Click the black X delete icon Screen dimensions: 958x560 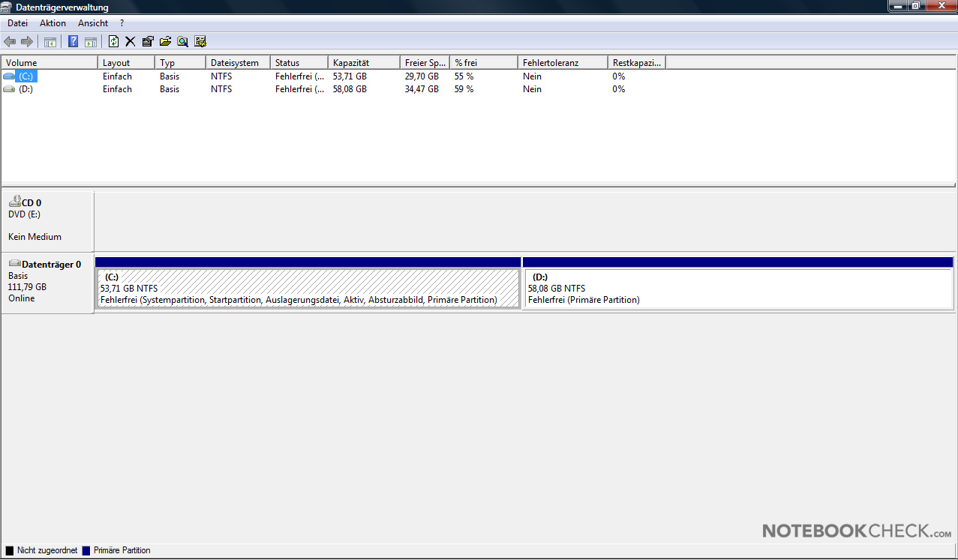tap(131, 41)
